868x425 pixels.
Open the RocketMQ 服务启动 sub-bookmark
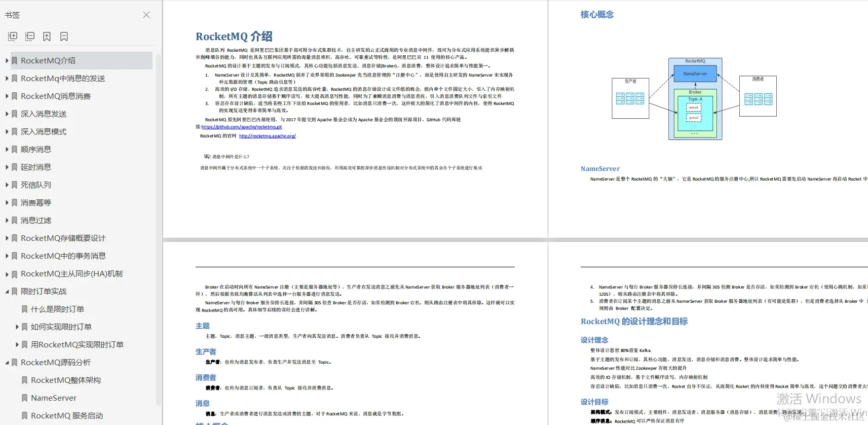(67, 415)
